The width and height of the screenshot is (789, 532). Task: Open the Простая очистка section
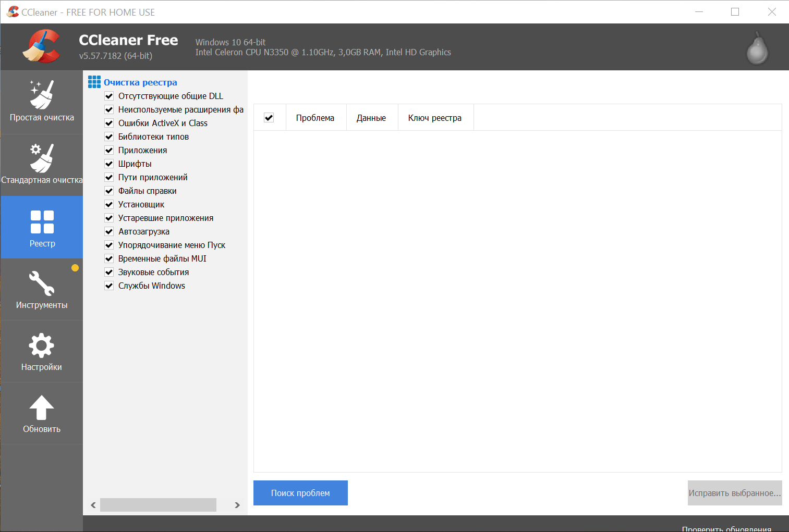tap(42, 103)
